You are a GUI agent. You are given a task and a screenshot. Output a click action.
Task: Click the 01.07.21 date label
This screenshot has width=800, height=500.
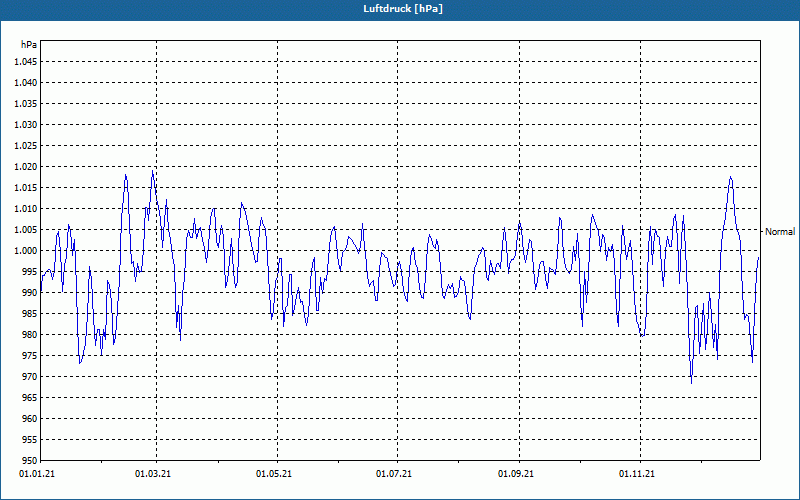(394, 474)
